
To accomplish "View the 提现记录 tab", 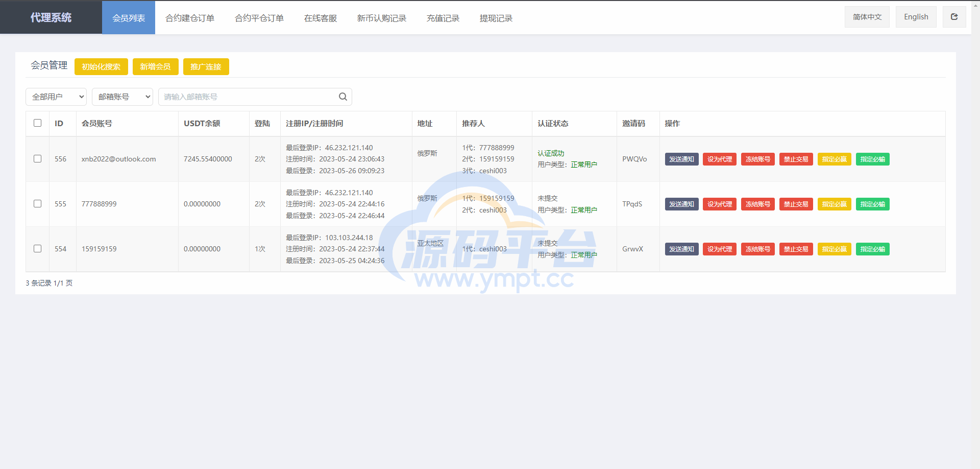I will click(x=496, y=18).
